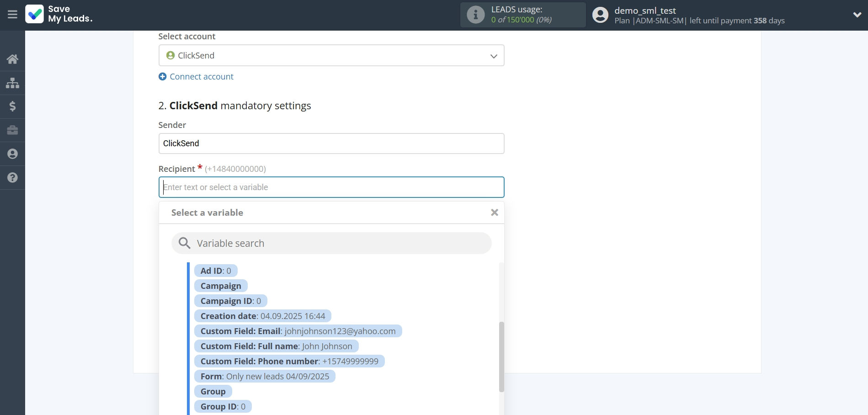The width and height of the screenshot is (868, 415).
Task: Click the LEADS usage info icon
Action: (x=475, y=15)
